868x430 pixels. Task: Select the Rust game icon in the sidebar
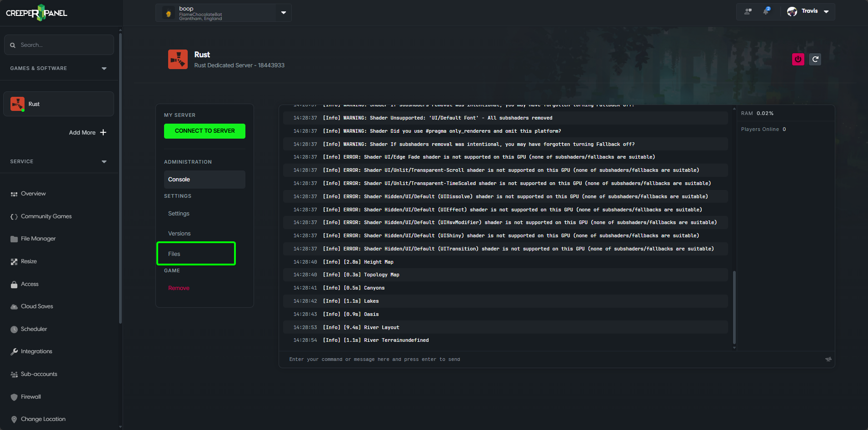(17, 104)
